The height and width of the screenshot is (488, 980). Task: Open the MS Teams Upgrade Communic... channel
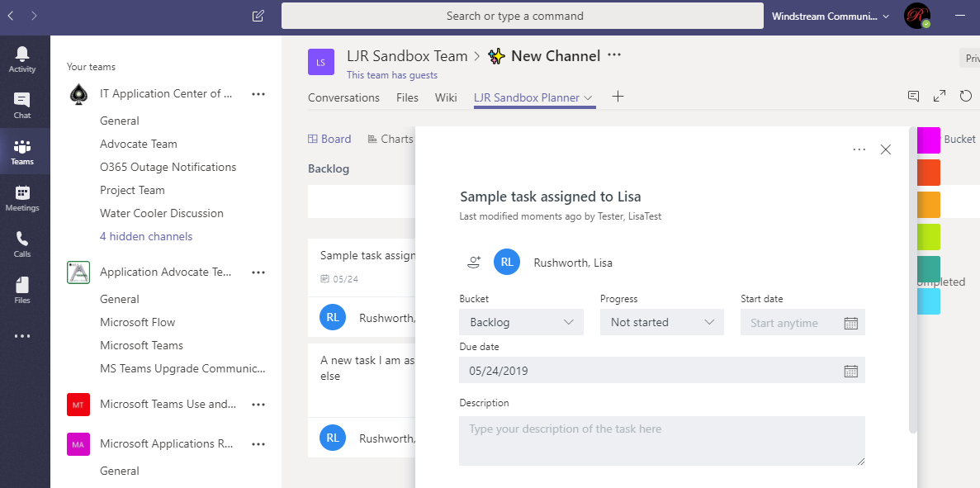pyautogui.click(x=182, y=369)
